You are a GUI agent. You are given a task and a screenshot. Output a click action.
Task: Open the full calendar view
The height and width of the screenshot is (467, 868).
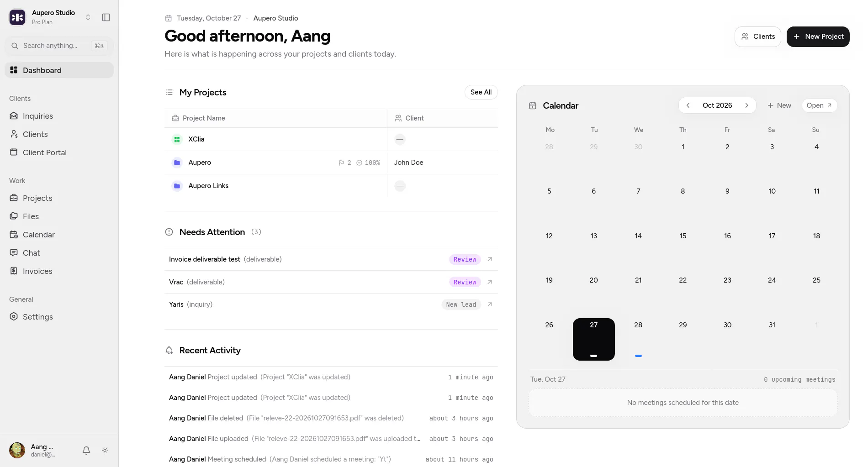pos(819,105)
